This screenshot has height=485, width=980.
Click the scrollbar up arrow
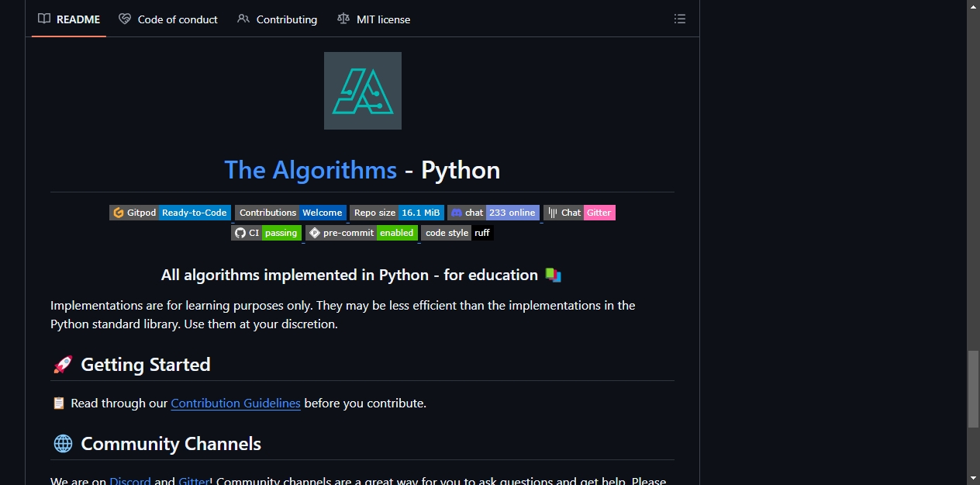973,6
